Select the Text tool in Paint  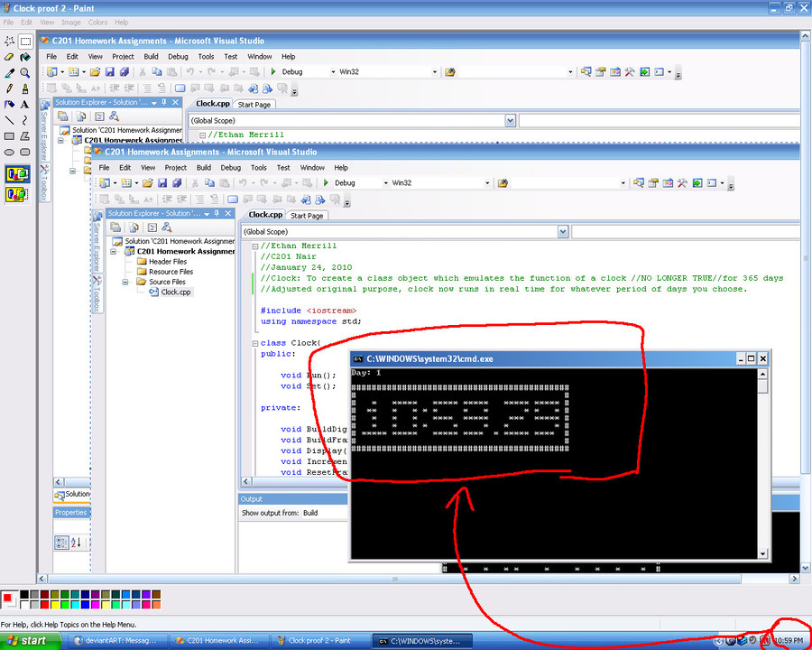[25, 105]
